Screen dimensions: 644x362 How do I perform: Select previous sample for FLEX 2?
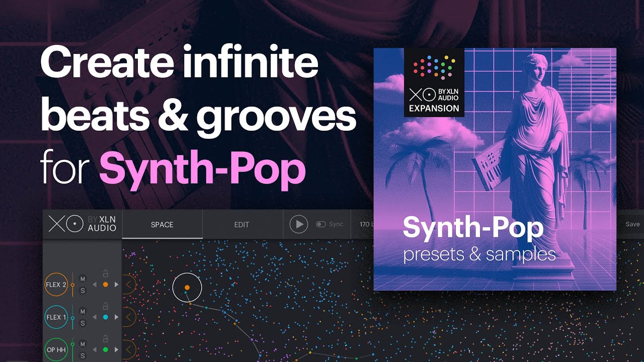pyautogui.click(x=94, y=285)
